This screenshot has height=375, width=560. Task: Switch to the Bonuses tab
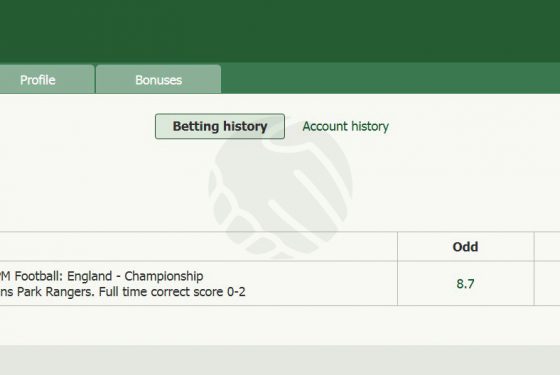(x=158, y=79)
